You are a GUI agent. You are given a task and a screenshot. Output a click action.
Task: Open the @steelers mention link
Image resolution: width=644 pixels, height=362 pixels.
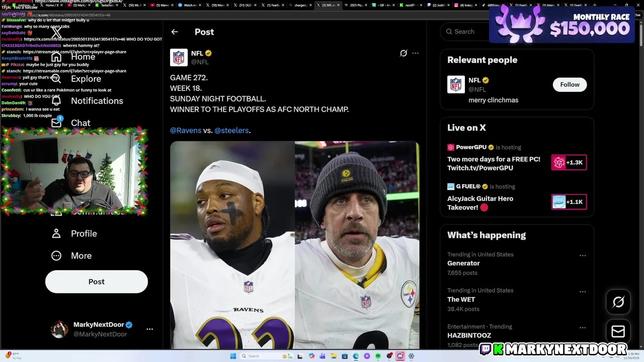(231, 130)
